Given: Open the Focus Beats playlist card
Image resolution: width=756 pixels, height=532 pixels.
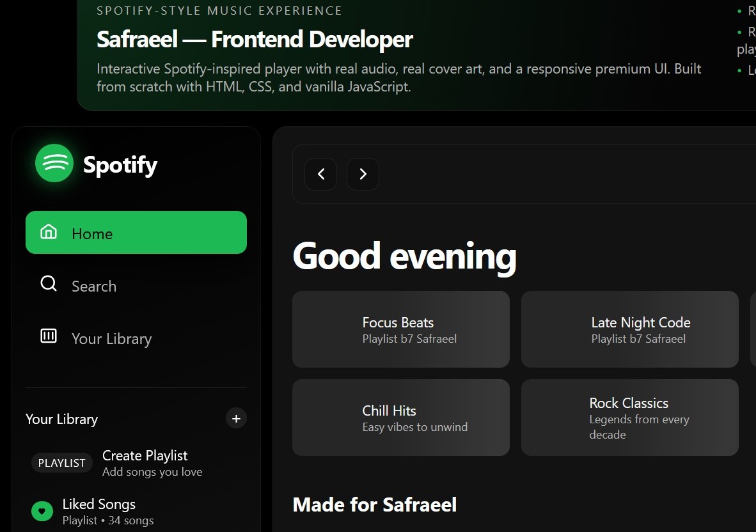Looking at the screenshot, I should (x=400, y=329).
